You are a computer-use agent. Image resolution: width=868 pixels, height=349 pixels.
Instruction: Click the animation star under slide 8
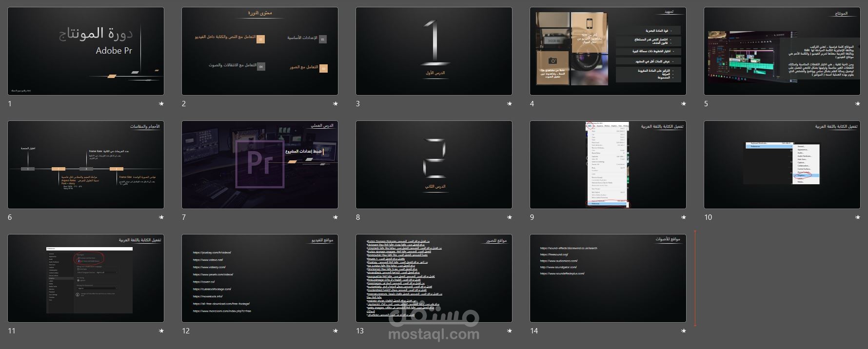510,217
